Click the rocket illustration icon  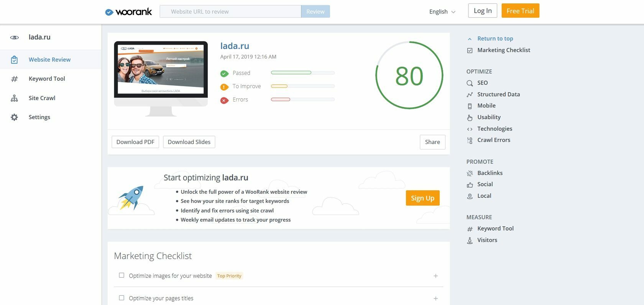point(131,198)
